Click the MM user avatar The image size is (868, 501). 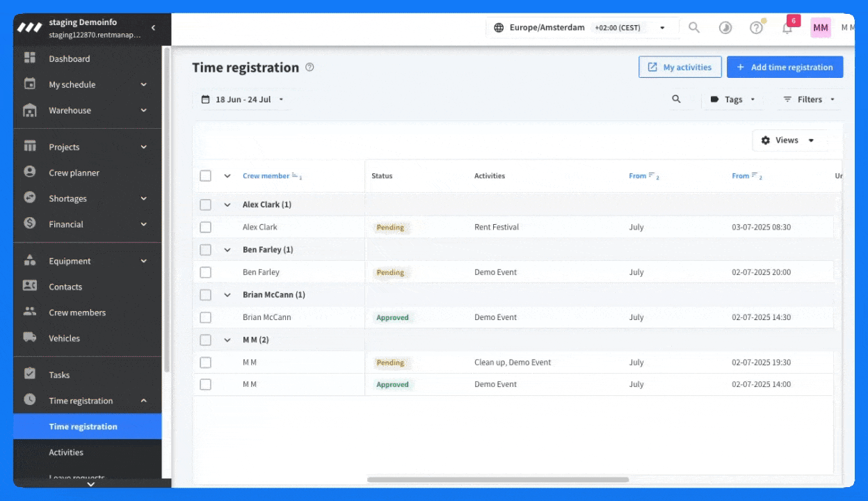tap(820, 28)
